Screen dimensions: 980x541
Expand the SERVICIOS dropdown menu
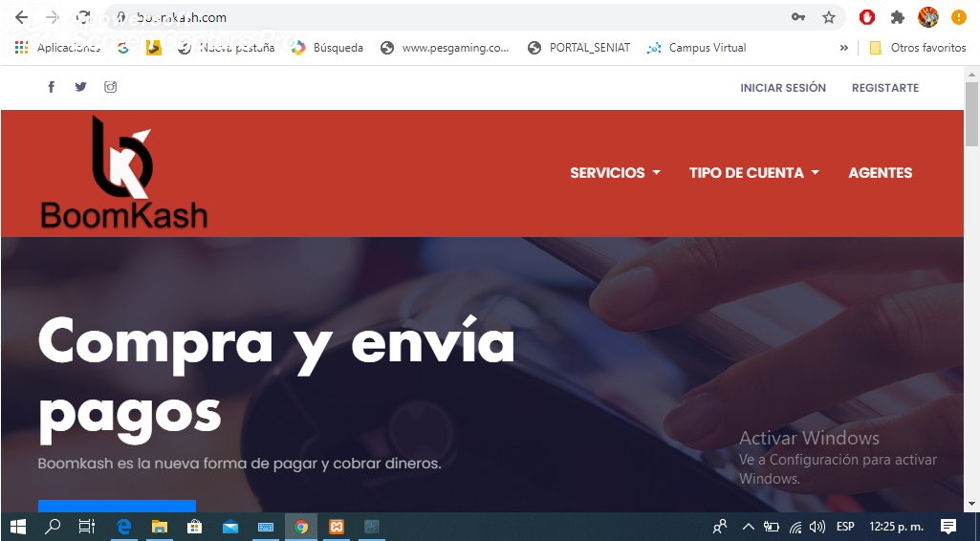point(615,172)
